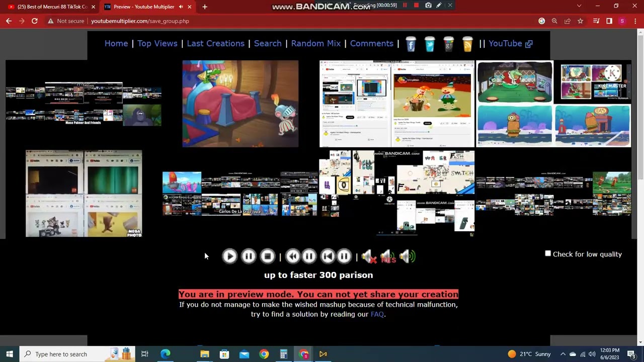This screenshot has width=644, height=362.
Task: Open the Chrome profile avatar S
Action: coord(622,21)
